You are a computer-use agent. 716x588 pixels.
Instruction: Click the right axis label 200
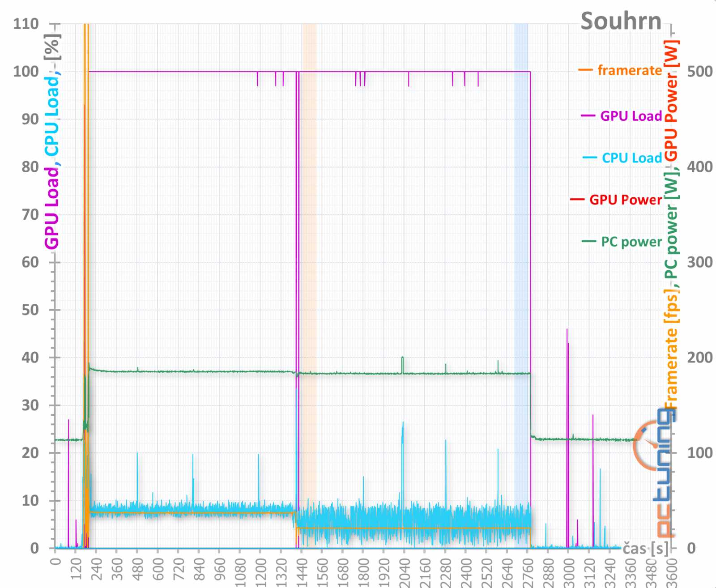[x=700, y=358]
